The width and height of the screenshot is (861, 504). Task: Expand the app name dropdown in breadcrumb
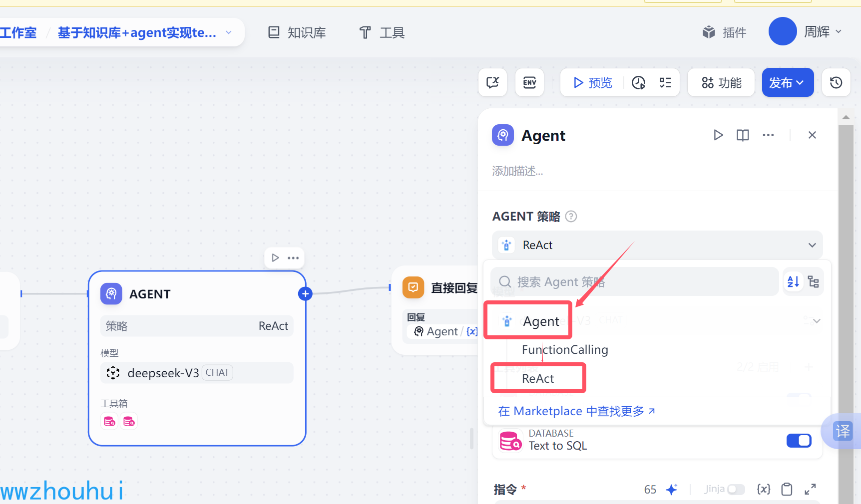(x=229, y=32)
